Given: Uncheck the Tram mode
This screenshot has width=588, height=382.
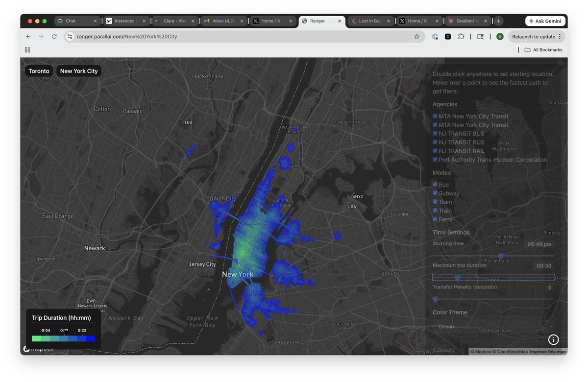Looking at the screenshot, I should pyautogui.click(x=435, y=202).
